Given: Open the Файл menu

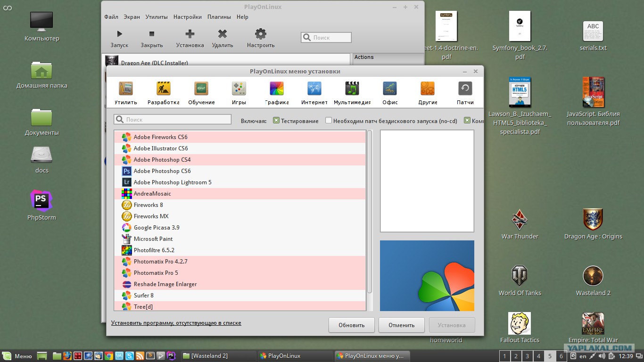Looking at the screenshot, I should [x=111, y=17].
